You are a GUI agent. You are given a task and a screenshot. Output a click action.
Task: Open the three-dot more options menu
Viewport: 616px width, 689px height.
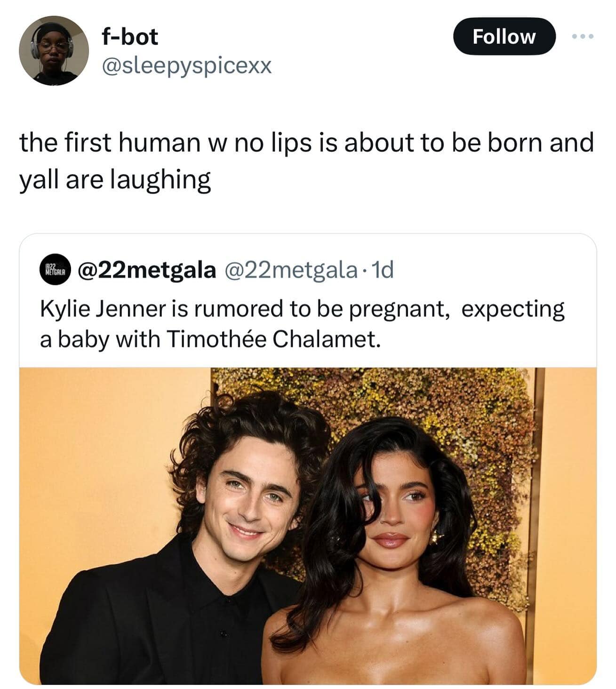tap(583, 36)
